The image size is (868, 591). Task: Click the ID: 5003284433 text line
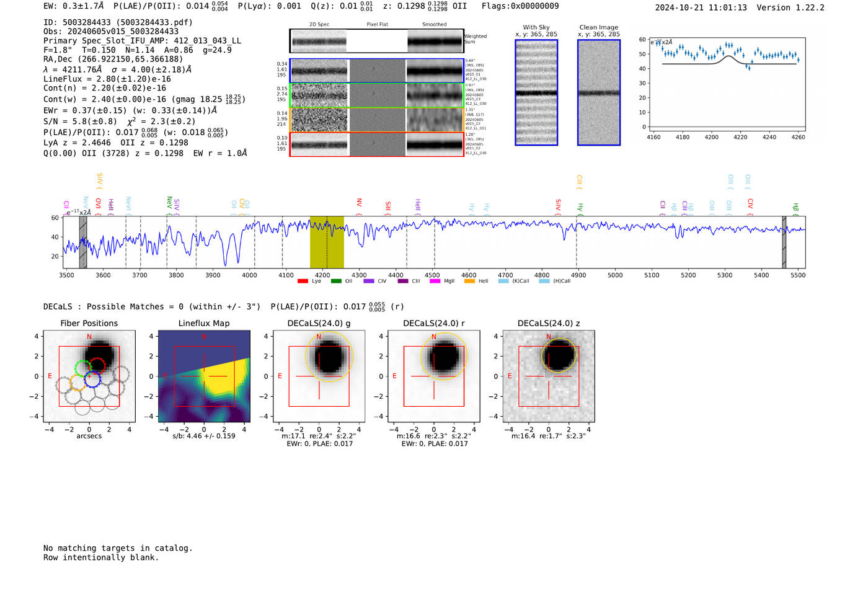pos(118,22)
